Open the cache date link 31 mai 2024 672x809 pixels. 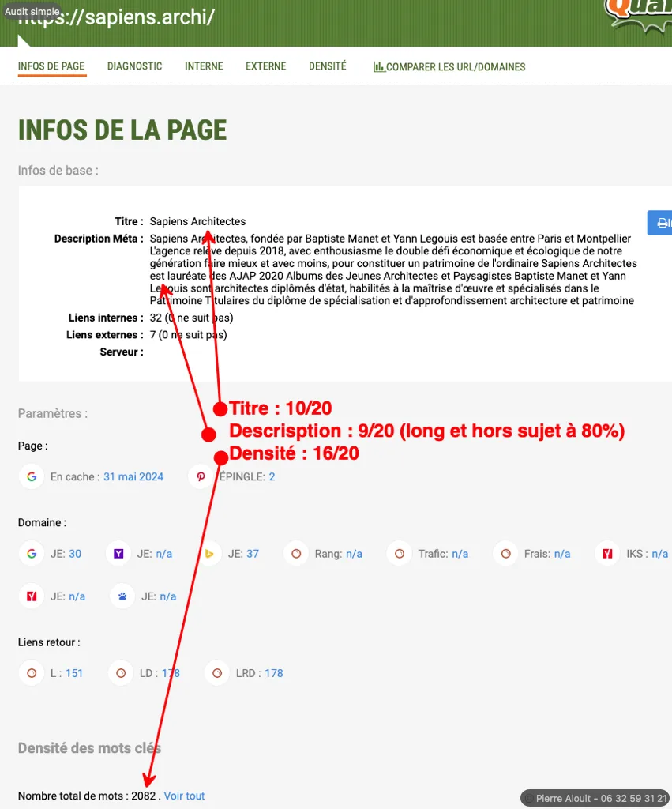133,477
